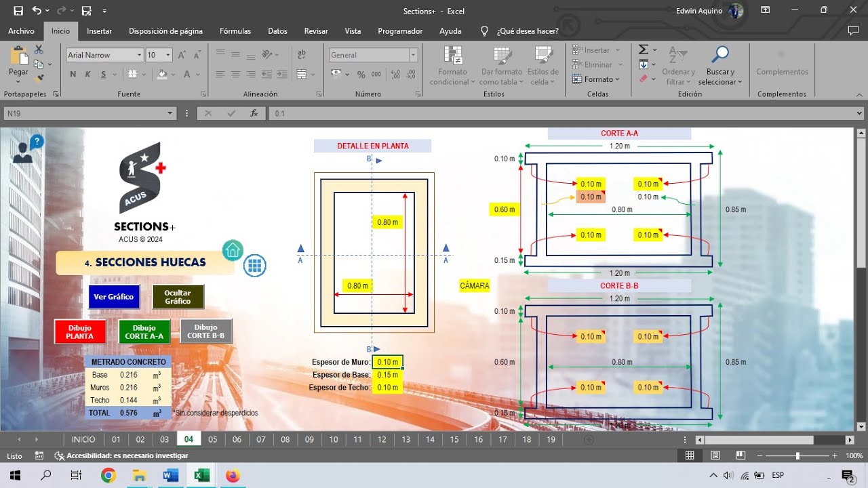The width and height of the screenshot is (868, 488).
Task: Click the Ocultar Gráfico button
Action: coord(178,297)
